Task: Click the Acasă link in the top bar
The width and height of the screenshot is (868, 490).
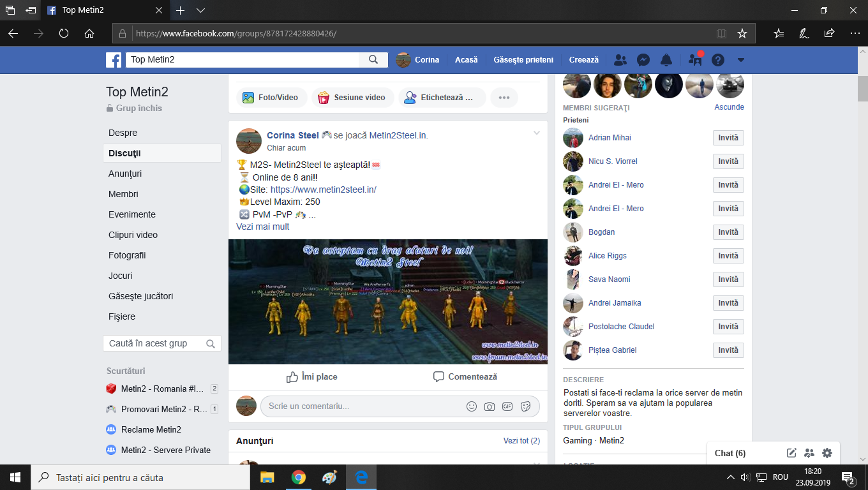Action: coord(467,60)
